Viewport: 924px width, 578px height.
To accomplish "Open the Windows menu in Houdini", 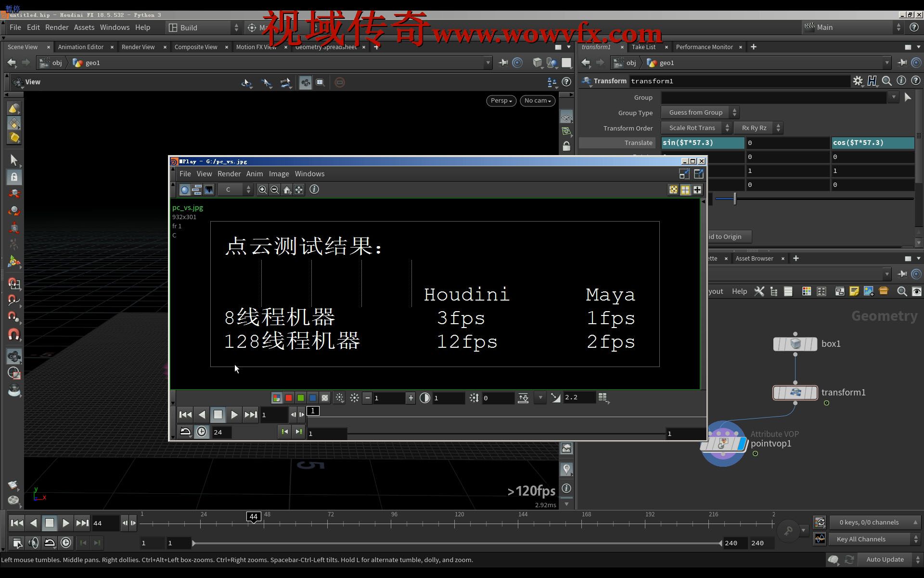I will tap(115, 27).
